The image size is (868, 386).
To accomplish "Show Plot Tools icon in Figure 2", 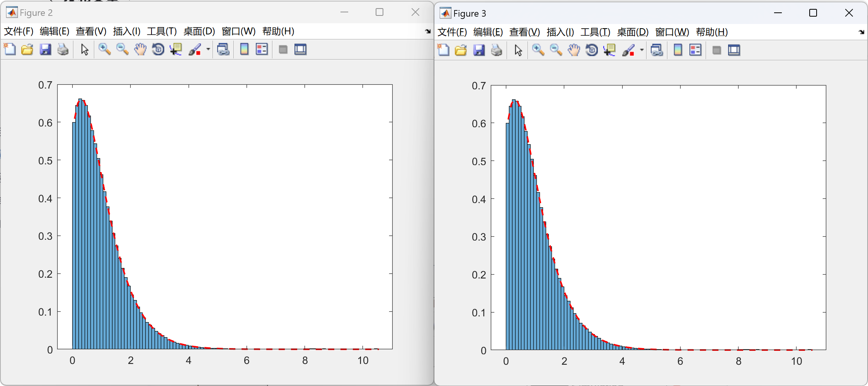I will [x=301, y=50].
